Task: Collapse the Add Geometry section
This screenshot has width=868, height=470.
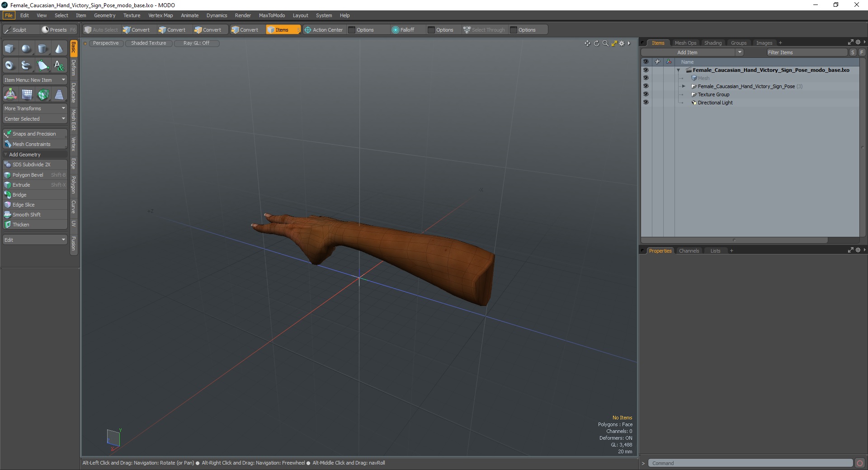Action: 5,155
